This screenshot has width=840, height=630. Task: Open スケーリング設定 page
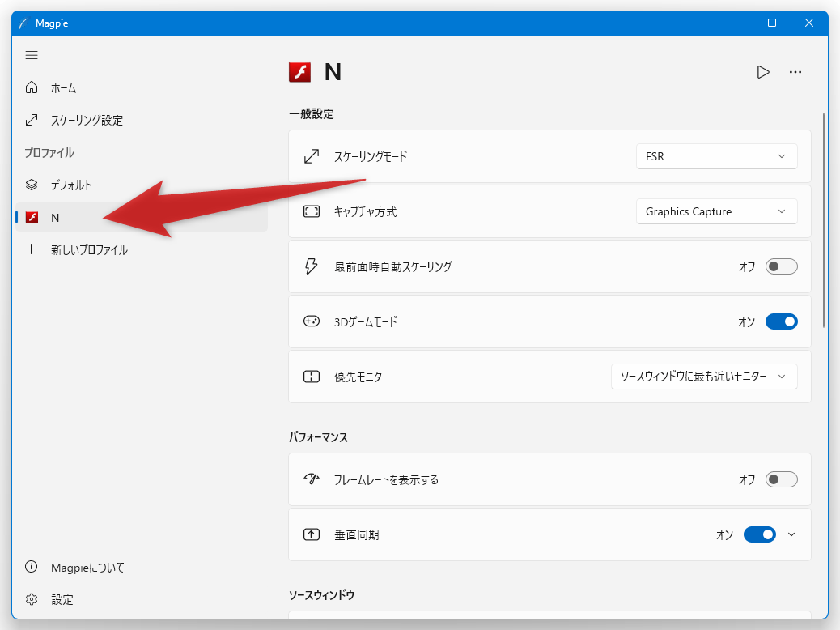142,120
